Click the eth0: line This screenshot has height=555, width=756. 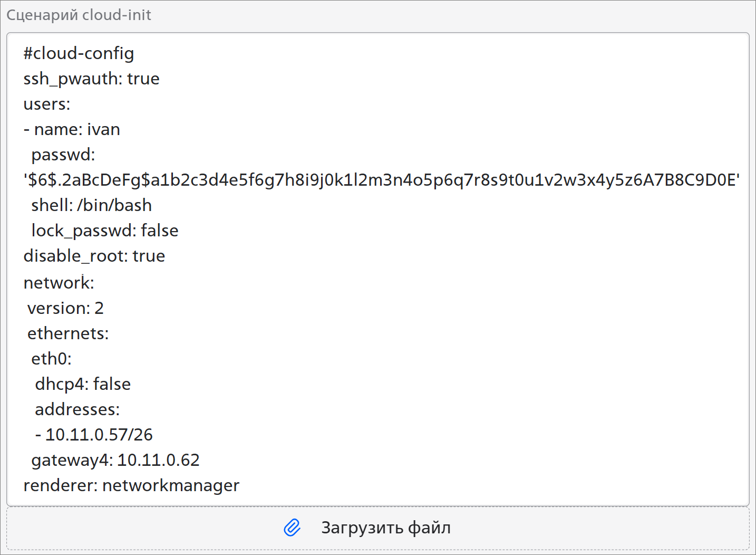51,359
